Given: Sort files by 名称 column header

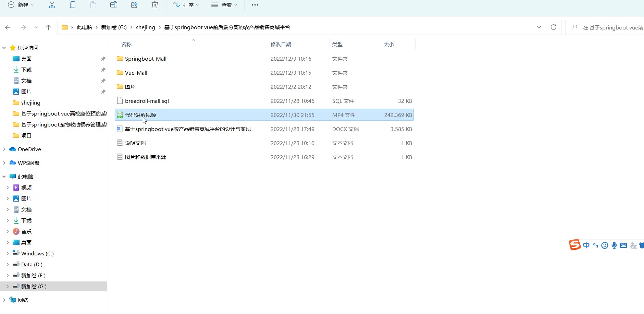Looking at the screenshot, I should tap(126, 44).
